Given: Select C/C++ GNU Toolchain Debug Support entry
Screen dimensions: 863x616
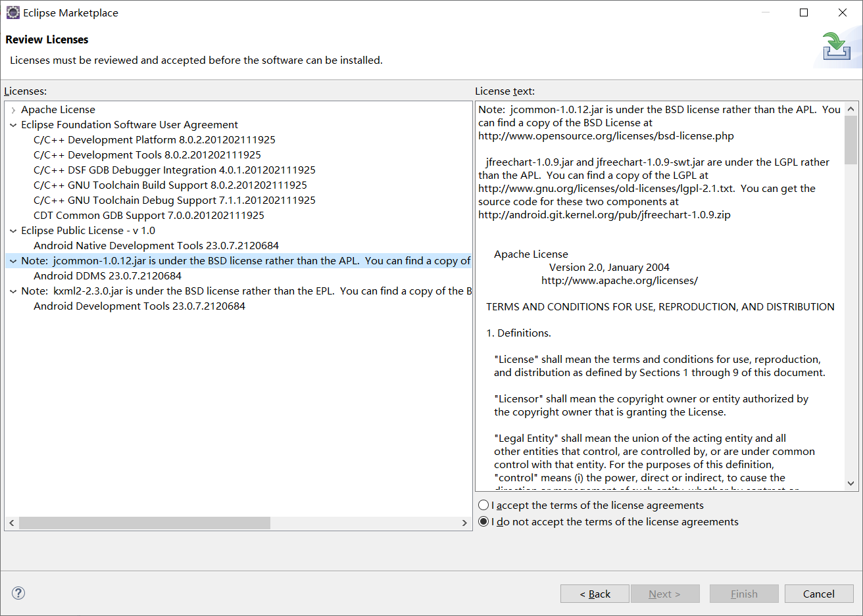Looking at the screenshot, I should (x=174, y=200).
